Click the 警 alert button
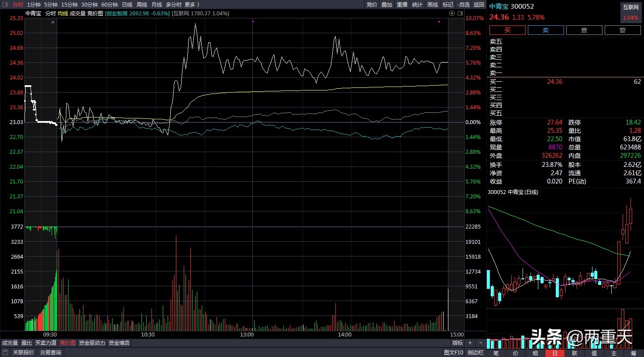The height and width of the screenshot is (357, 644). tap(623, 30)
